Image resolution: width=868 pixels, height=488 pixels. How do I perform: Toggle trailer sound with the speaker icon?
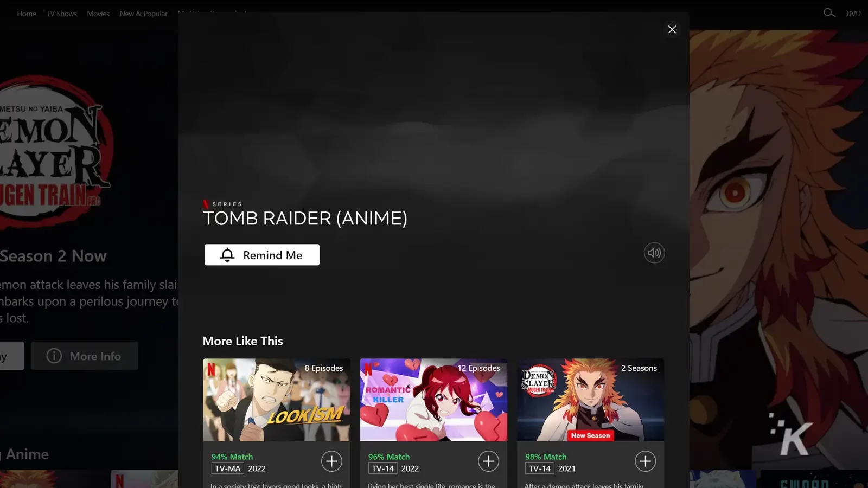[x=654, y=253]
